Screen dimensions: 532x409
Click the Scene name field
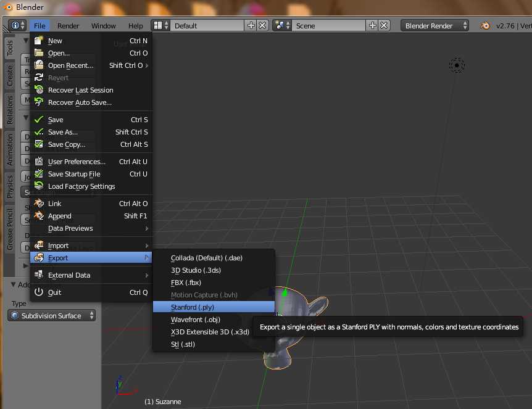click(328, 26)
